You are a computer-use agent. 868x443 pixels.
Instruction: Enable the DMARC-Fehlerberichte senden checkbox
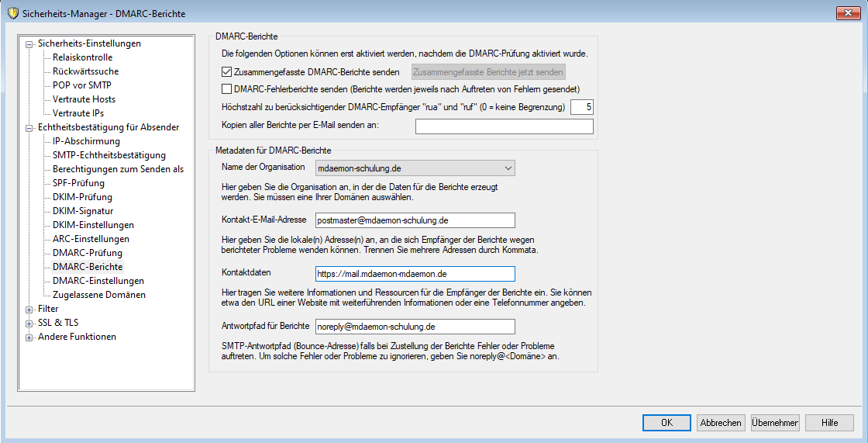[x=226, y=89]
